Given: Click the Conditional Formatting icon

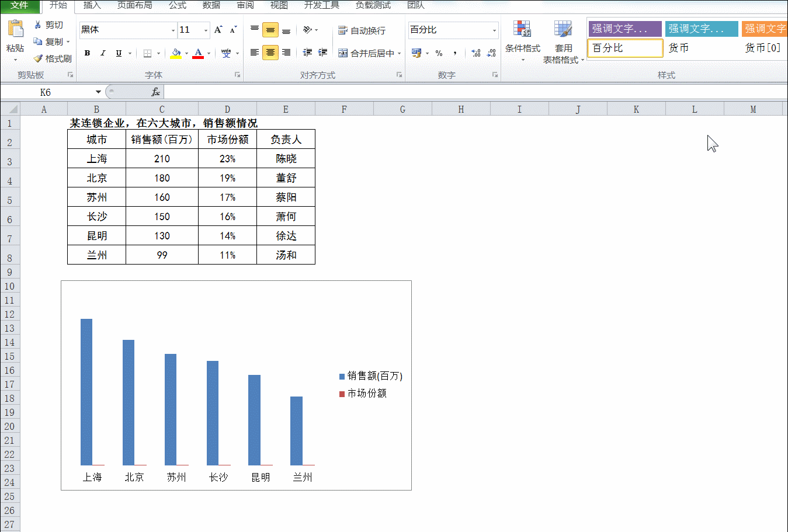Looking at the screenshot, I should 522,29.
